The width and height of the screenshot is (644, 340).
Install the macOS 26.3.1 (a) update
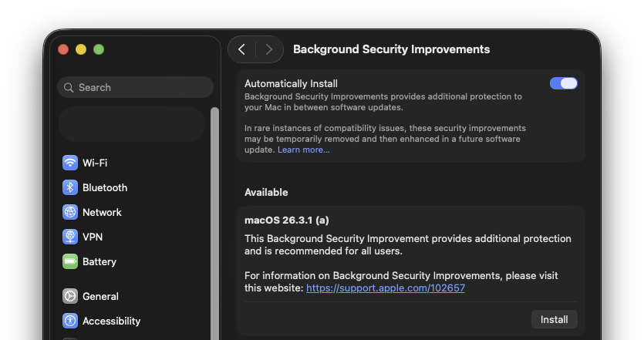[x=554, y=319]
